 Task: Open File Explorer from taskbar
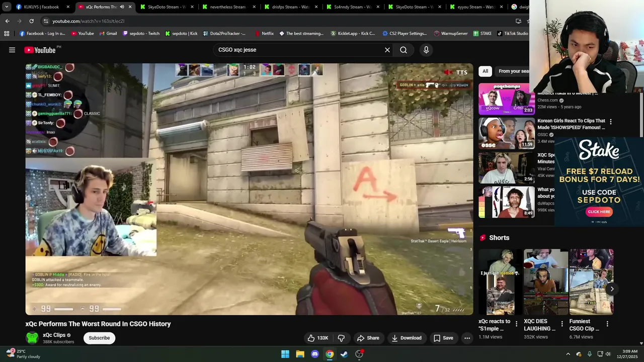(x=300, y=354)
